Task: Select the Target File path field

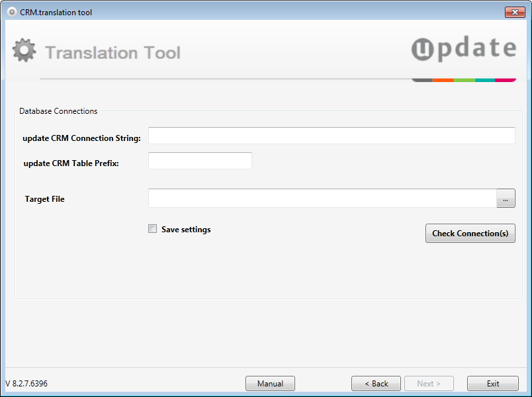Action: 322,198
